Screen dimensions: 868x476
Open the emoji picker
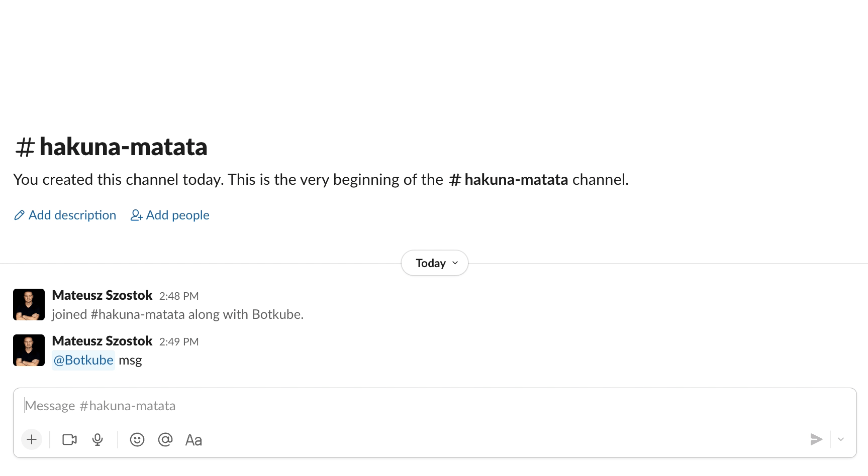coord(137,440)
